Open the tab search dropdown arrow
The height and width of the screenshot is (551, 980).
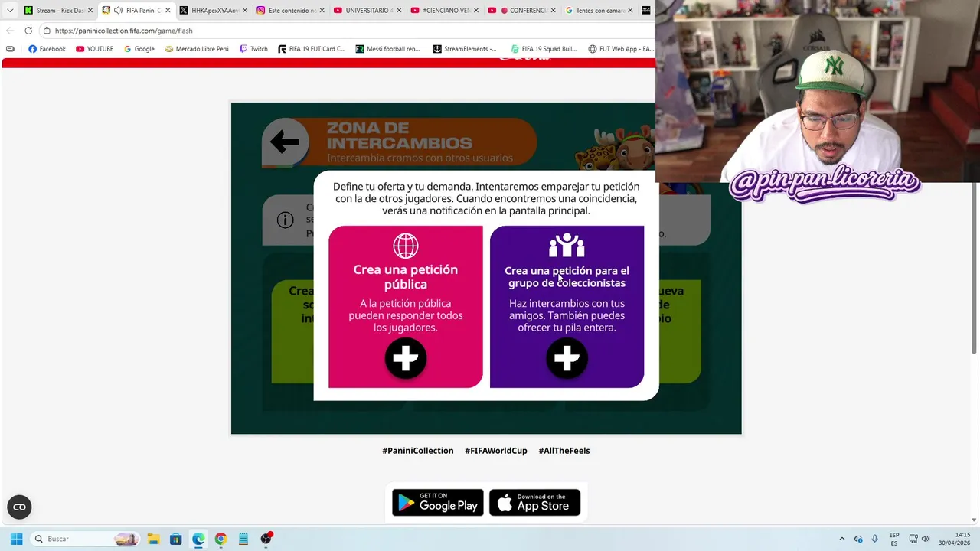[9, 11]
